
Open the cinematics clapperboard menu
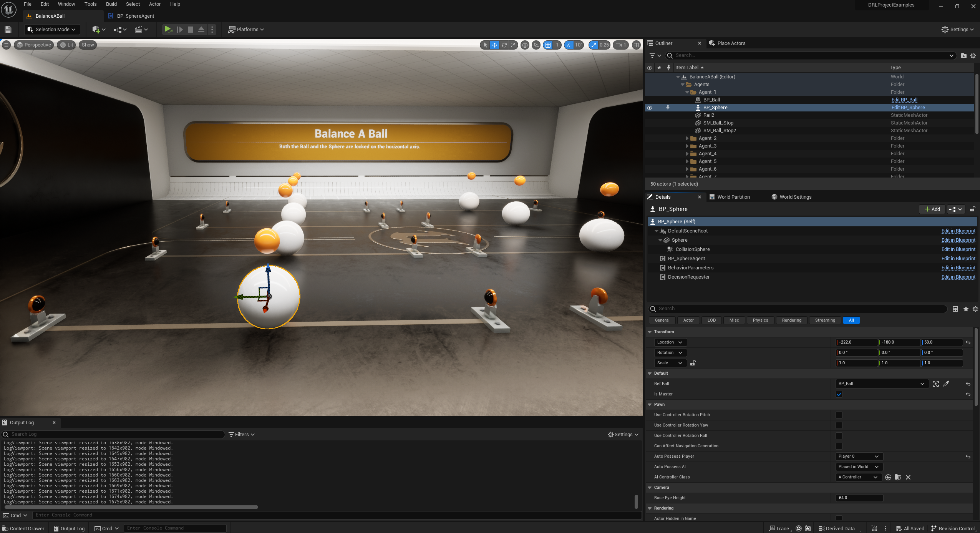pyautogui.click(x=141, y=30)
